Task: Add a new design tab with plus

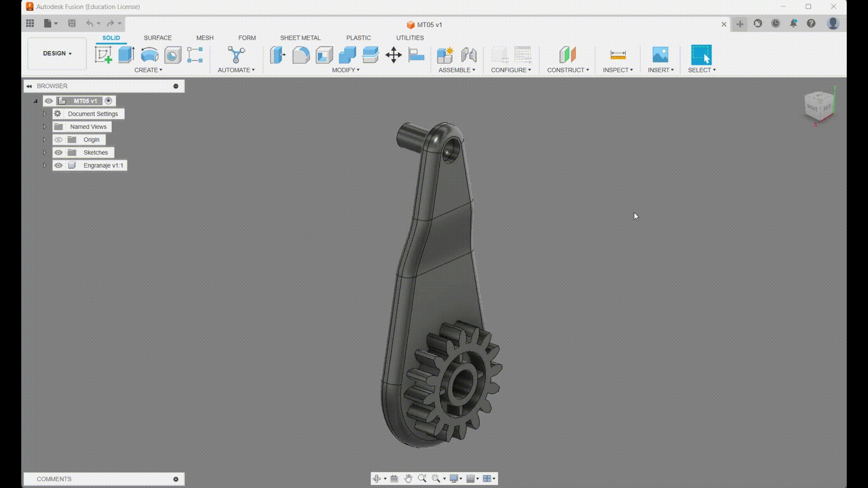Action: [740, 24]
